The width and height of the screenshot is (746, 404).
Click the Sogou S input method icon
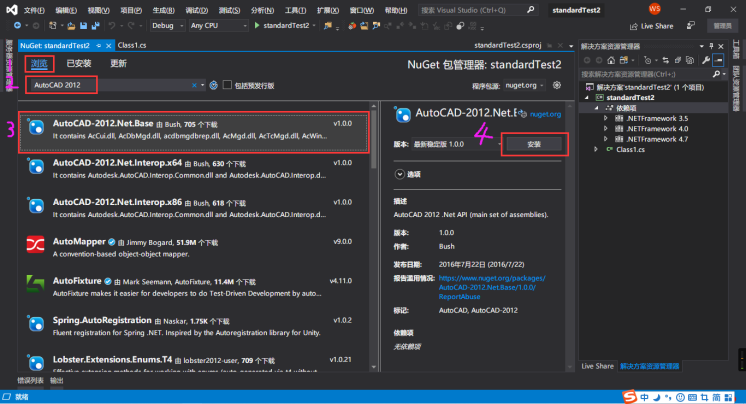tap(629, 396)
